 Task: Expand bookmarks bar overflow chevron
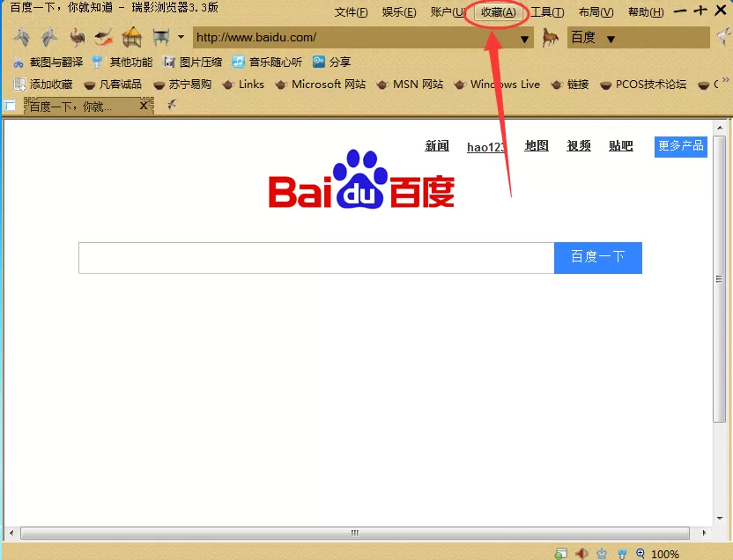point(725,80)
